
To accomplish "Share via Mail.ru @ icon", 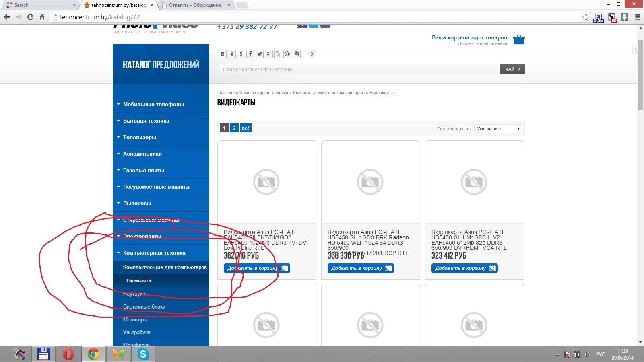I will pyautogui.click(x=287, y=54).
